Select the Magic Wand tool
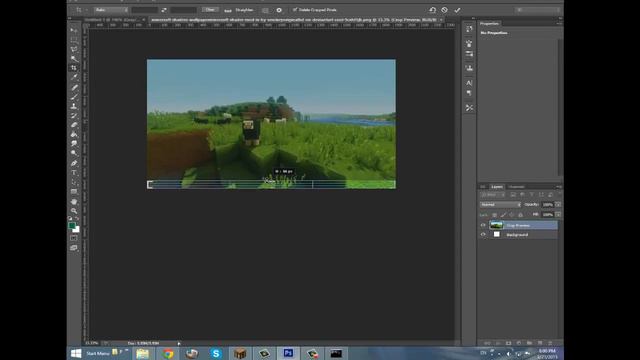Viewport: 640px width, 360px height. click(74, 59)
